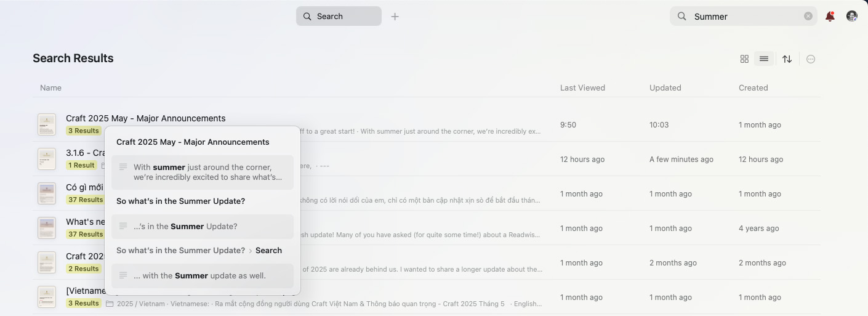The height and width of the screenshot is (316, 868).
Task: Click '4 years ago' created value
Action: click(759, 229)
